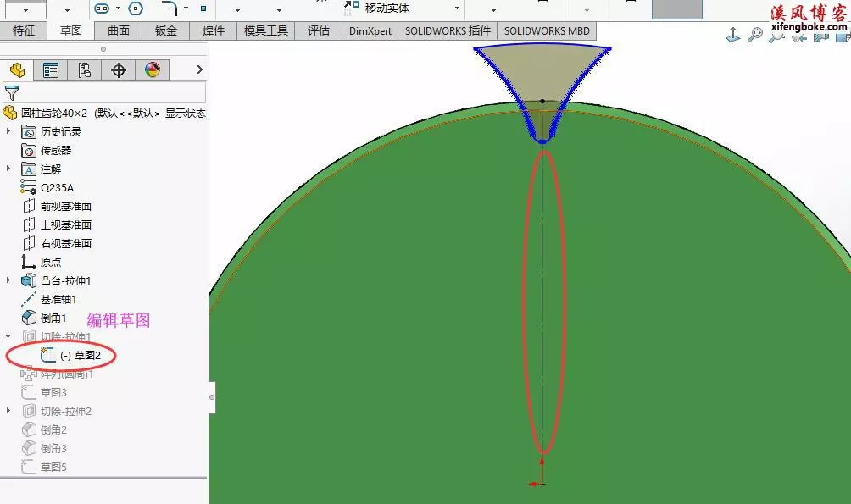Viewport: 851px width, 504px height.
Task: Expand the 切除-拉伸2 feature node
Action: 8,411
